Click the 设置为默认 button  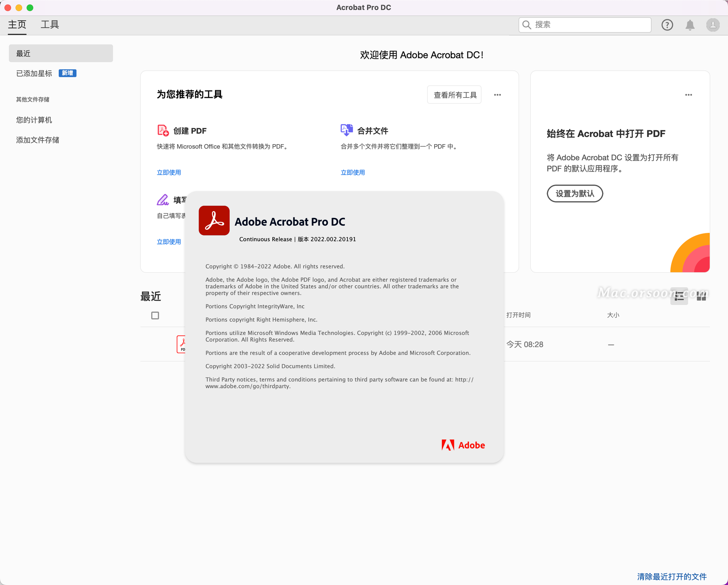coord(574,193)
